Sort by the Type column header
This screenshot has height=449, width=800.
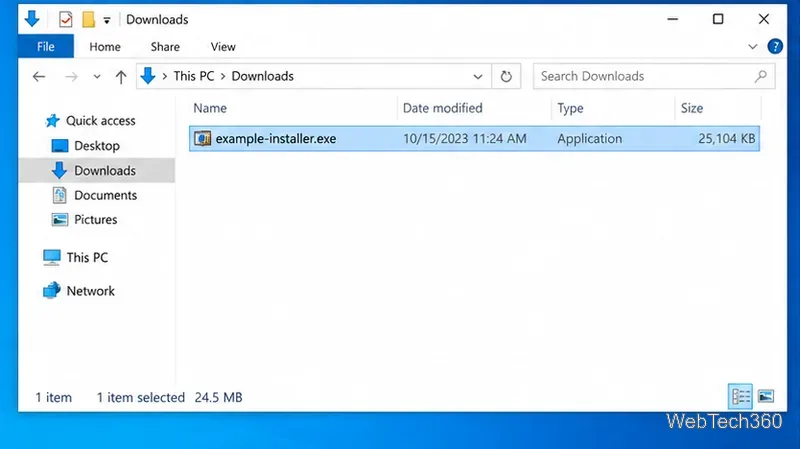click(570, 108)
